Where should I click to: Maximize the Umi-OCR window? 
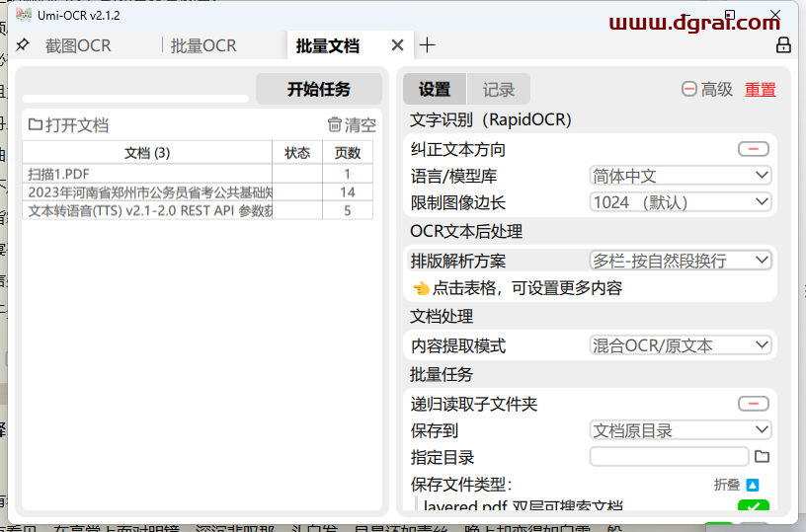[730, 15]
